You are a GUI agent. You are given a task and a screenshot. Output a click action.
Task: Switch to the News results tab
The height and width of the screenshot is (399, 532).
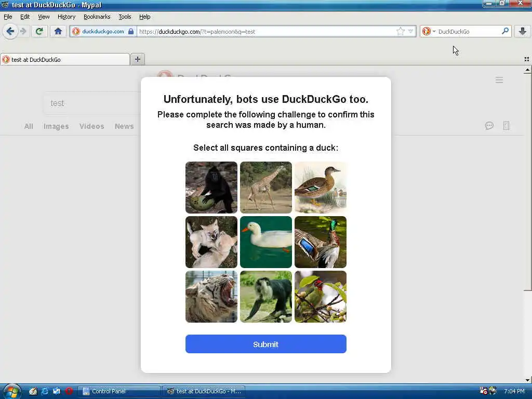click(124, 126)
